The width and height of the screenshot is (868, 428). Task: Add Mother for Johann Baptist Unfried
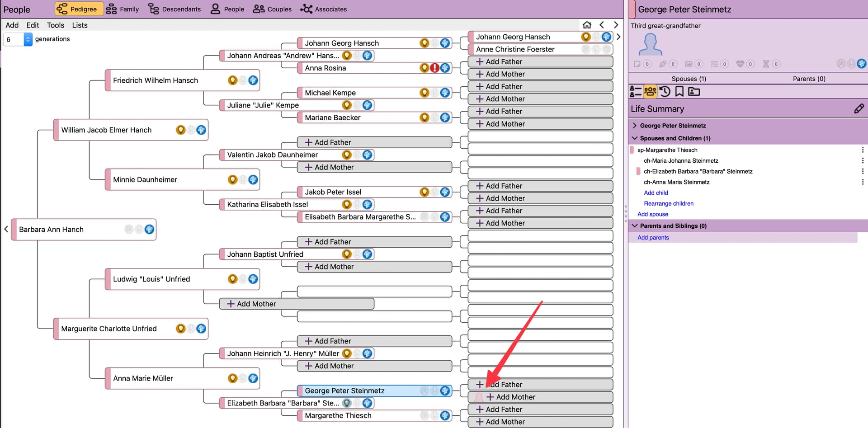point(374,267)
